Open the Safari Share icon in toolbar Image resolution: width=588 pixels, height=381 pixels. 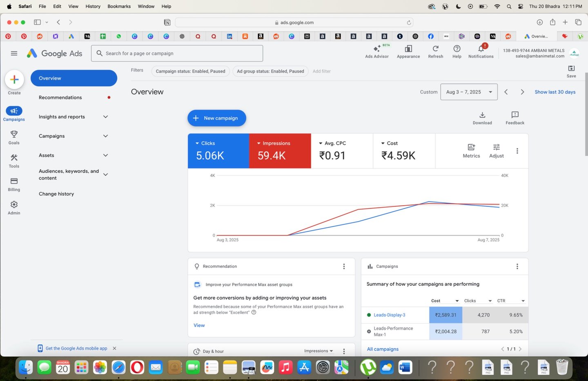552,22
